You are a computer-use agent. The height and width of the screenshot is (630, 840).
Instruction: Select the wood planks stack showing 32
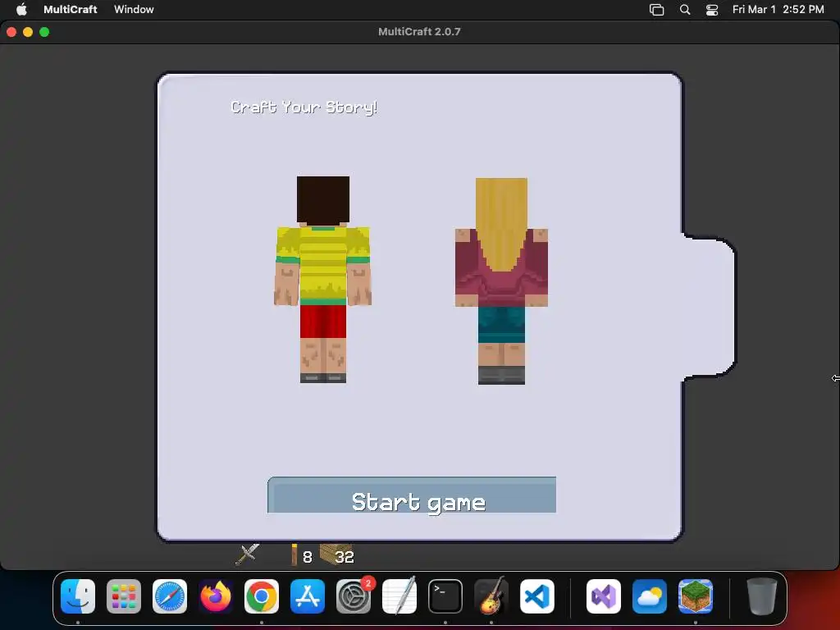[337, 555]
